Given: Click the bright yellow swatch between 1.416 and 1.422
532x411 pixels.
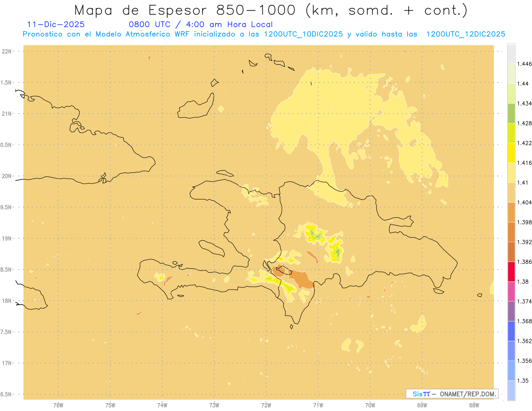Looking at the screenshot, I should pos(511,153).
